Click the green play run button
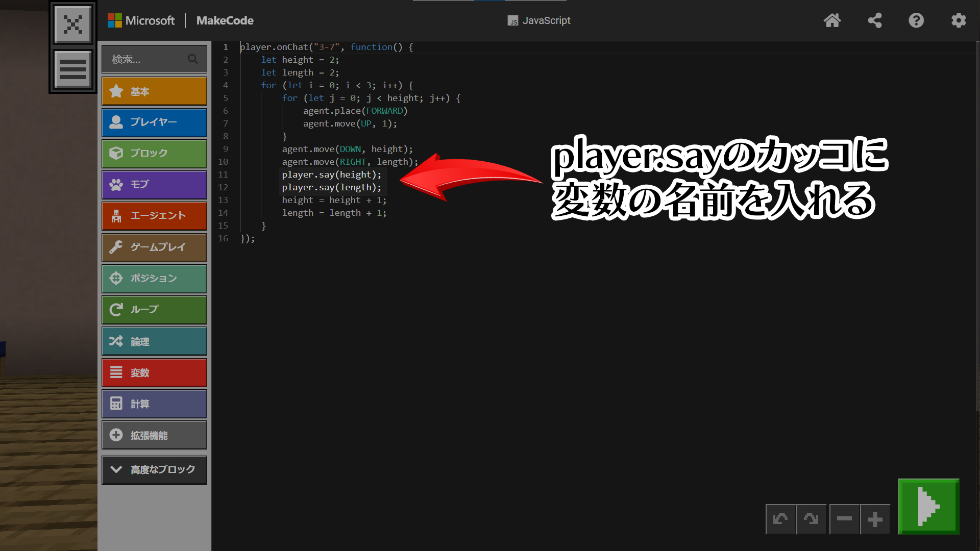 [928, 506]
